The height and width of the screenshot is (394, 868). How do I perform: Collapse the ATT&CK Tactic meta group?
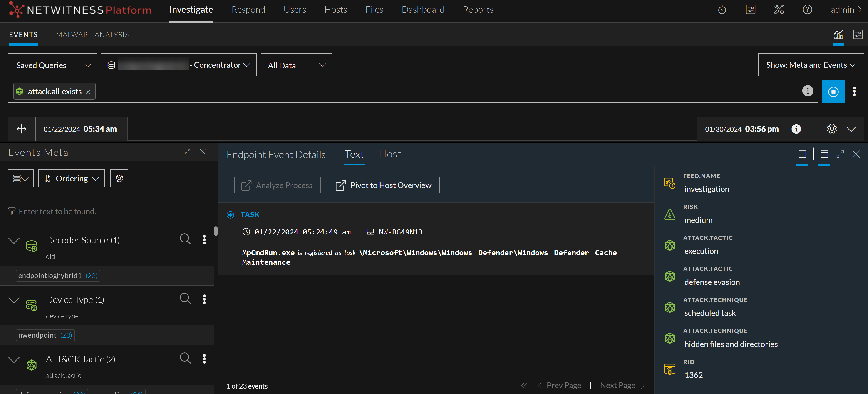point(14,359)
